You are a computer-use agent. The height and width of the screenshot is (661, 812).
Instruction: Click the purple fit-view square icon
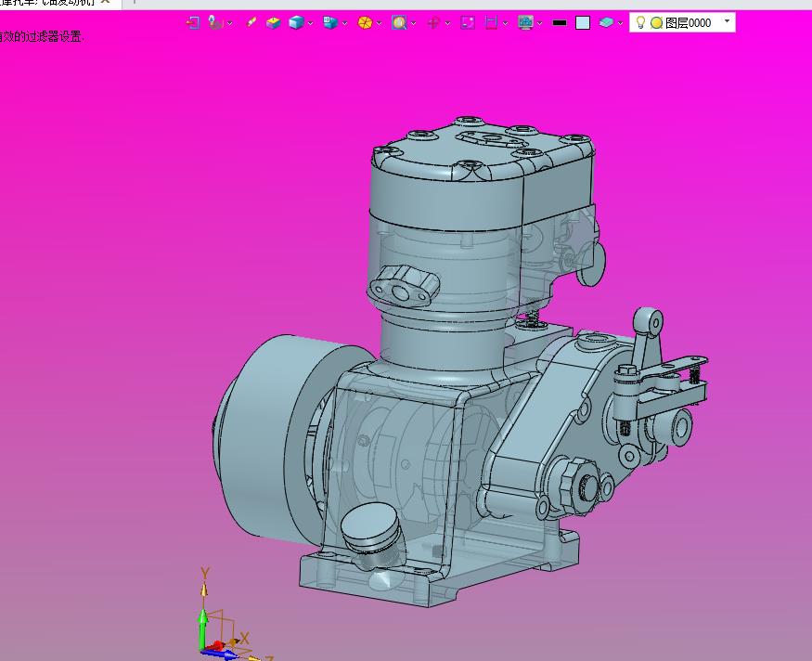point(468,23)
